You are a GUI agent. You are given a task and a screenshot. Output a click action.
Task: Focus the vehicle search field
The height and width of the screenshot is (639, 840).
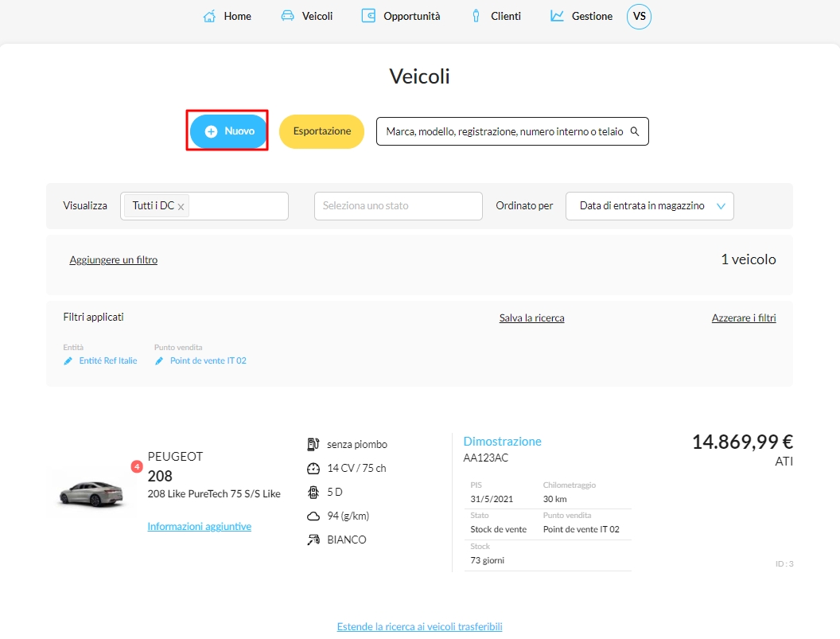pyautogui.click(x=512, y=131)
